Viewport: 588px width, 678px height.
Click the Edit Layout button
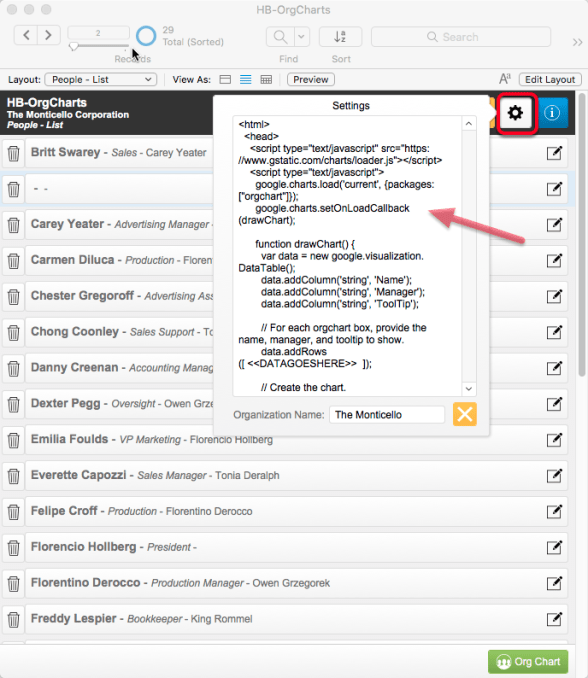[550, 80]
